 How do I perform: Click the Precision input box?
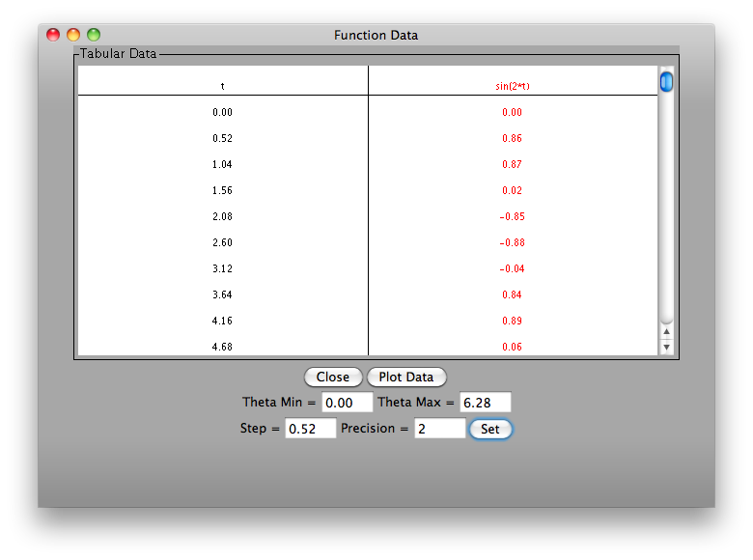(439, 429)
